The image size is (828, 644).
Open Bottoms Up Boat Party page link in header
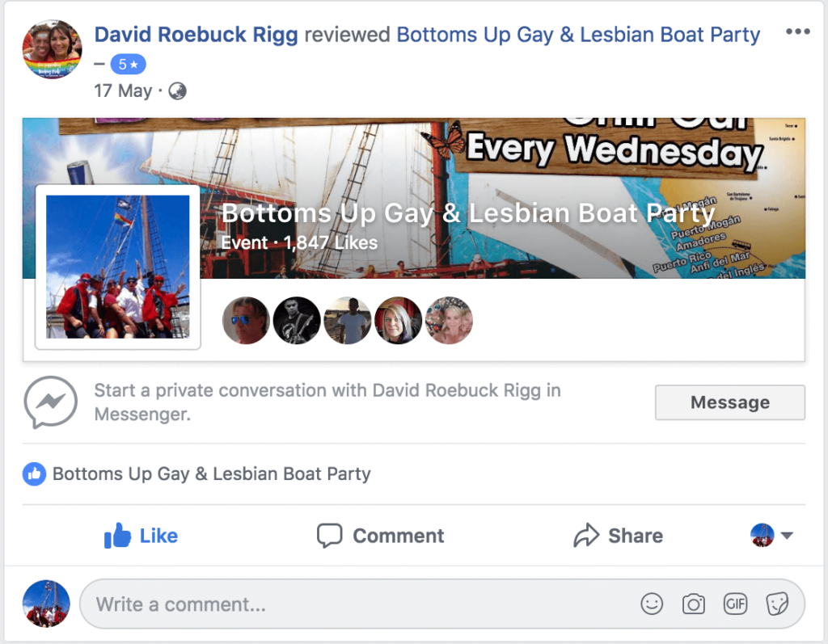(x=578, y=35)
